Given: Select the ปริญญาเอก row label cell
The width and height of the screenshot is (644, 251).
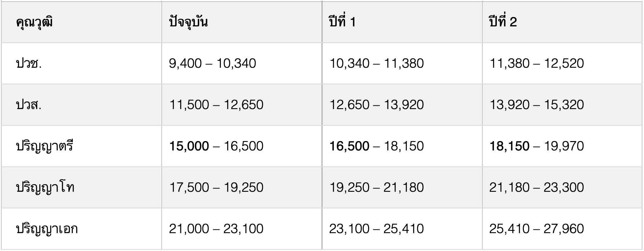Looking at the screenshot, I should [x=47, y=229].
